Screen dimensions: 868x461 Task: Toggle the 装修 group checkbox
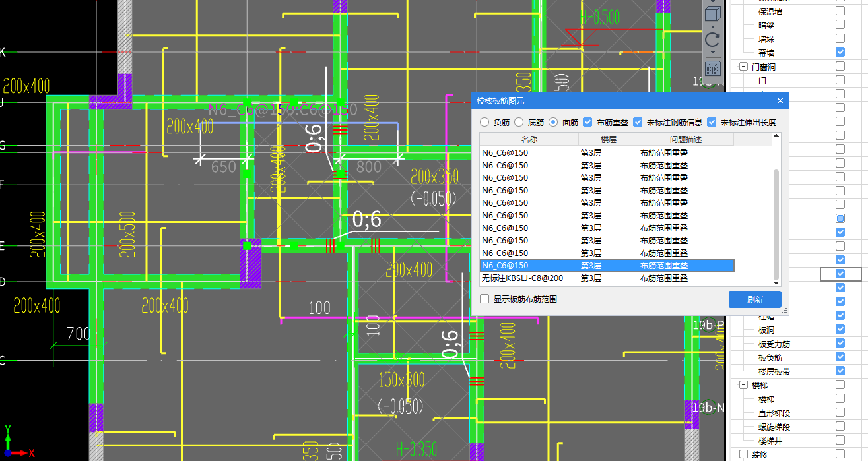click(x=840, y=454)
